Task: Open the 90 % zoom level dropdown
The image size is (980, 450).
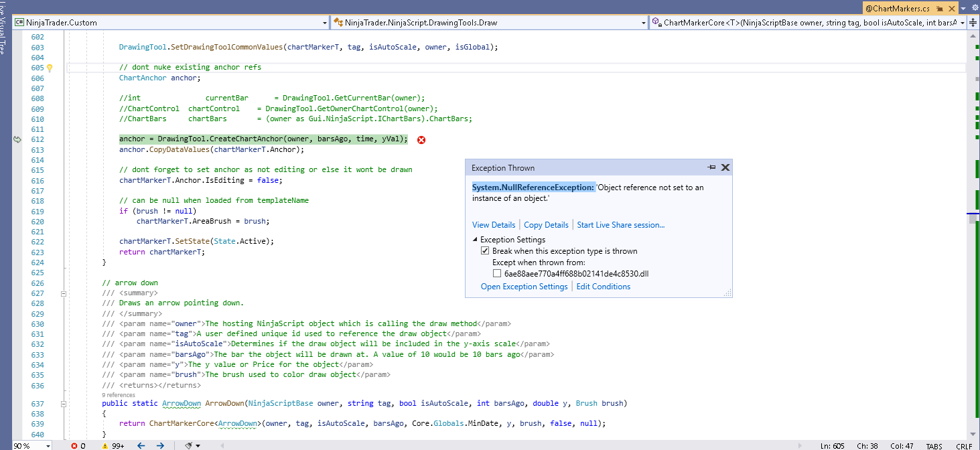Action: tap(48, 445)
